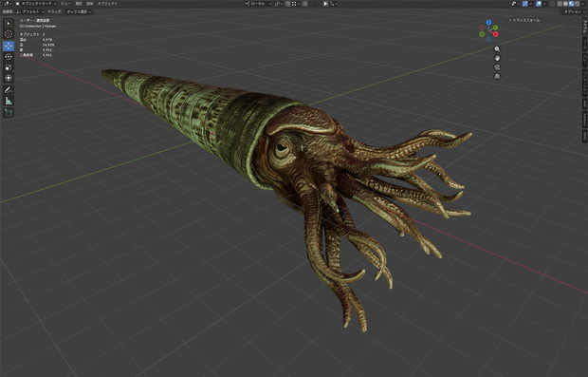The image size is (588, 377).
Task: Open the editor type dropdown
Action: (8, 4)
